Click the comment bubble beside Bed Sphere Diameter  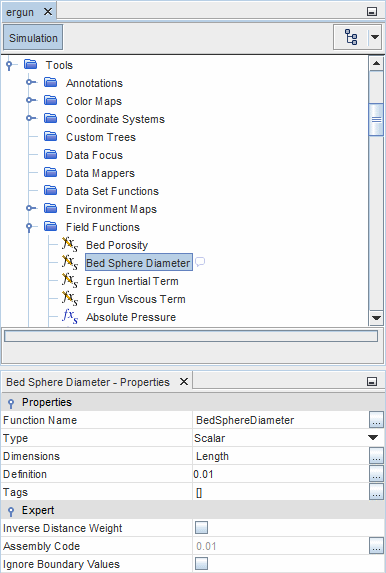pyautogui.click(x=200, y=262)
